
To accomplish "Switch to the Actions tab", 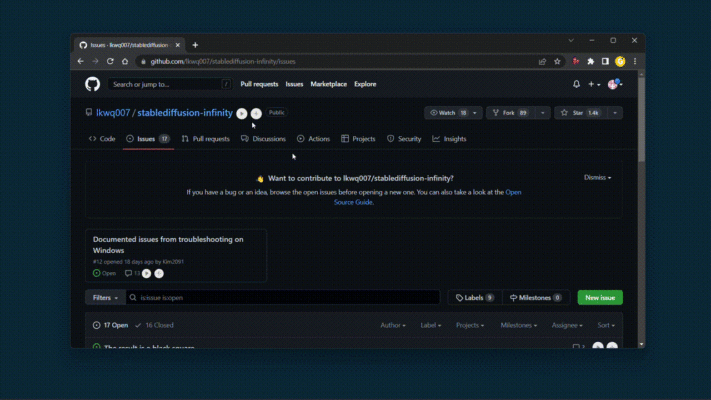I will click(x=313, y=139).
